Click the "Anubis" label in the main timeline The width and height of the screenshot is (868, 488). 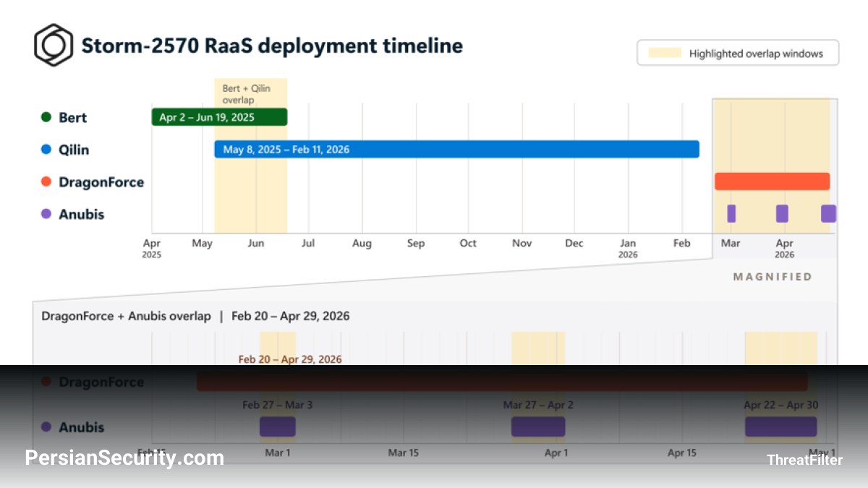[82, 214]
